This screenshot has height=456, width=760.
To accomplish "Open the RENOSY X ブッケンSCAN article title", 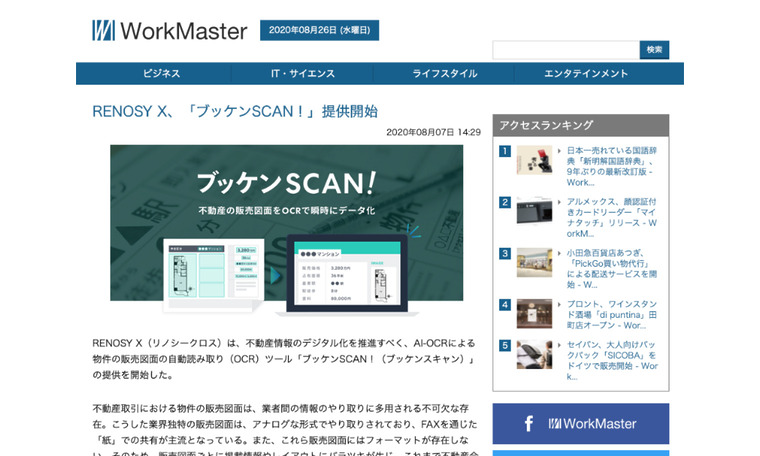I will coord(235,111).
